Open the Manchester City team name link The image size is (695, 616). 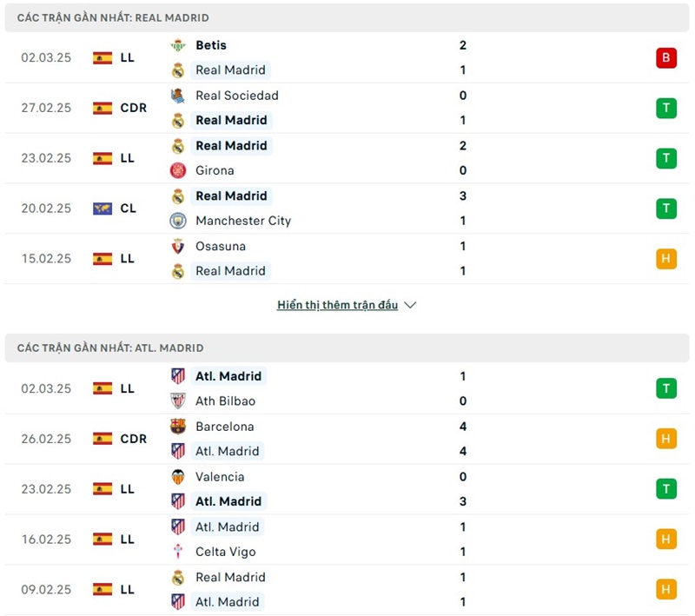click(243, 221)
